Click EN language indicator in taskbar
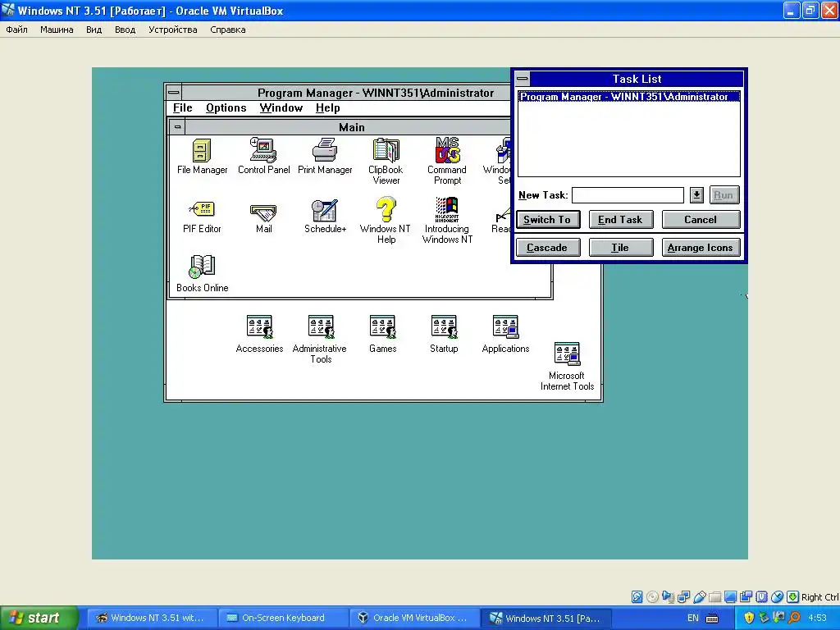This screenshot has width=840, height=630. coord(692,619)
